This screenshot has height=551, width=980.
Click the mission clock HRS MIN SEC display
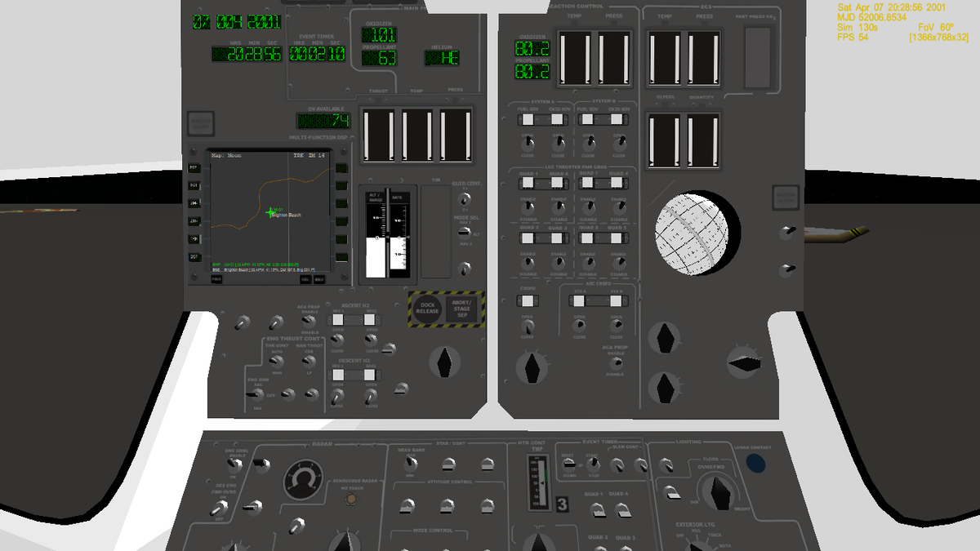pos(247,54)
